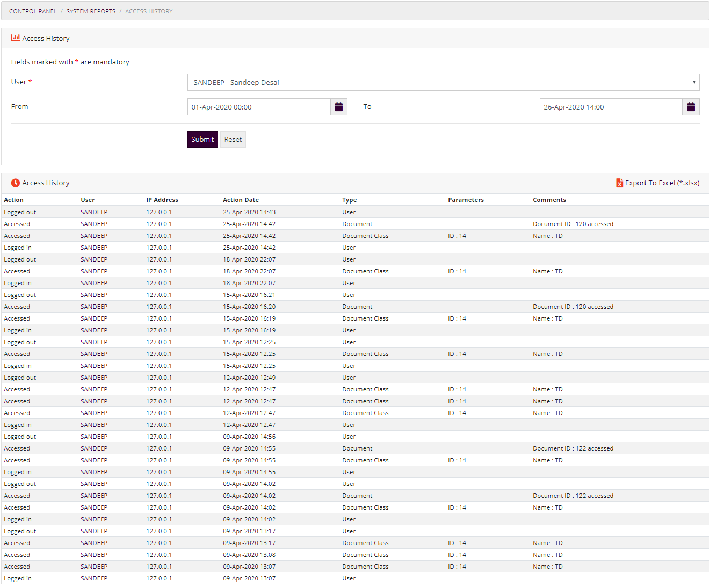Select SANDEEP - Sandeep Desai from user combo
Image resolution: width=710 pixels, height=588 pixels.
[443, 82]
